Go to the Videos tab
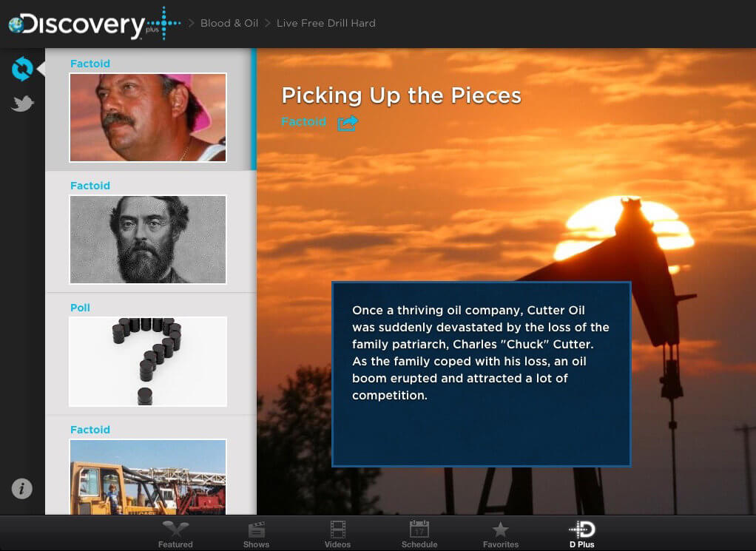Image resolution: width=756 pixels, height=551 pixels. [x=337, y=534]
